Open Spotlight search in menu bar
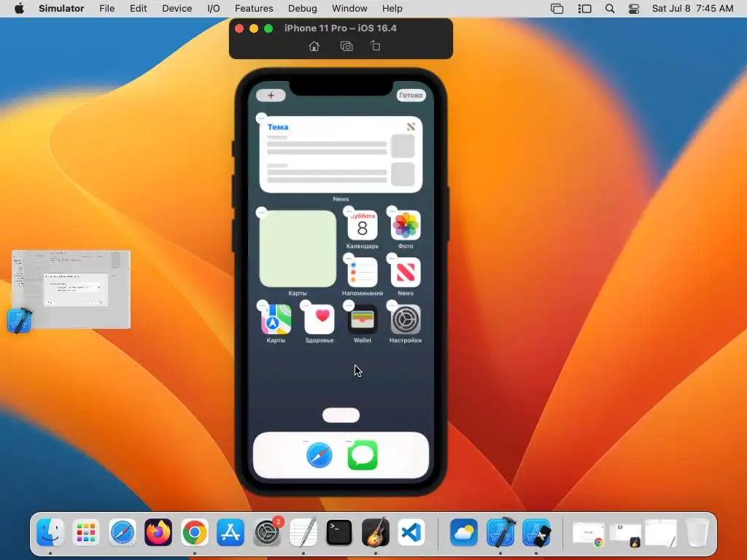This screenshot has width=747, height=560. pos(610,9)
